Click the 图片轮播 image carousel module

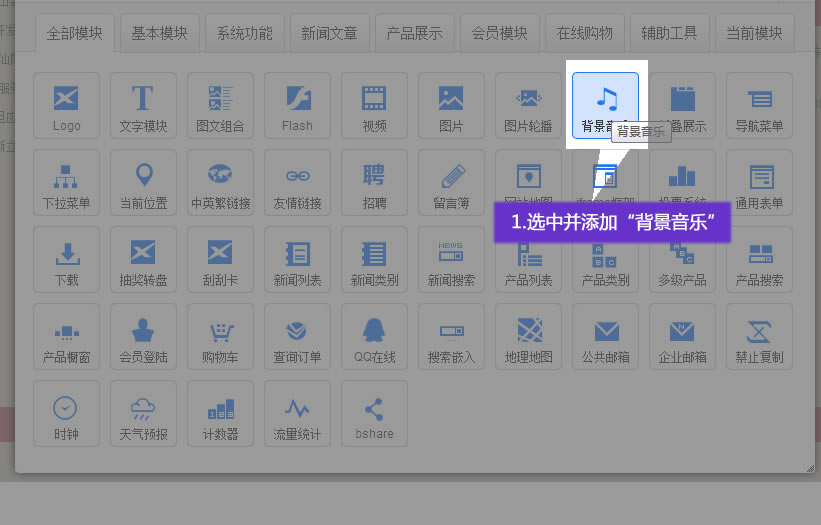(x=528, y=105)
